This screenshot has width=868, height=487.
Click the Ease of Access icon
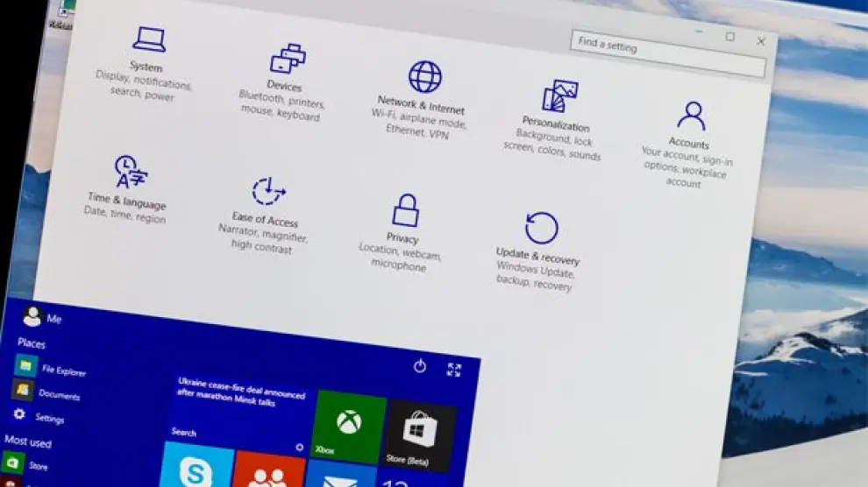pyautogui.click(x=268, y=191)
